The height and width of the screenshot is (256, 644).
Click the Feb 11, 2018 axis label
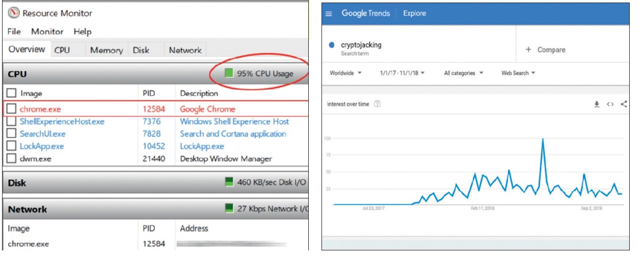coord(482,208)
